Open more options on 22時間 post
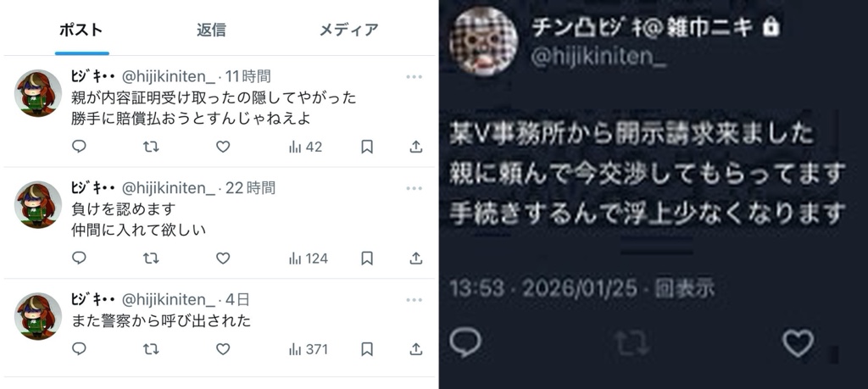 [414, 189]
